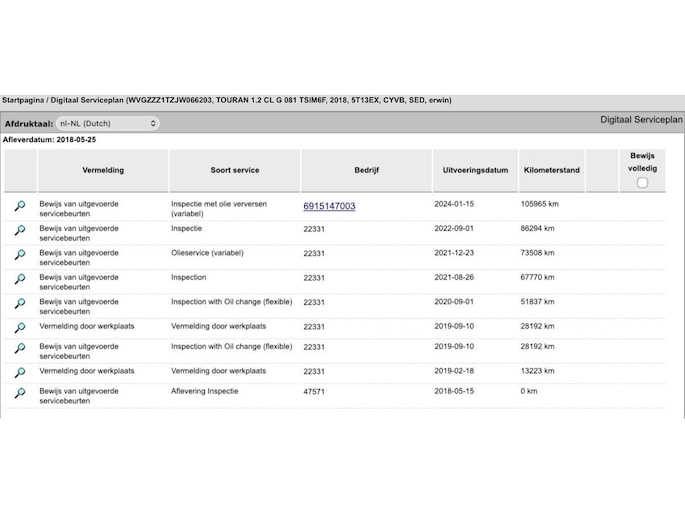Viewport: 685px width, 513px height.
Task: Click the Uitvoeringsdatum column header
Action: click(x=475, y=170)
